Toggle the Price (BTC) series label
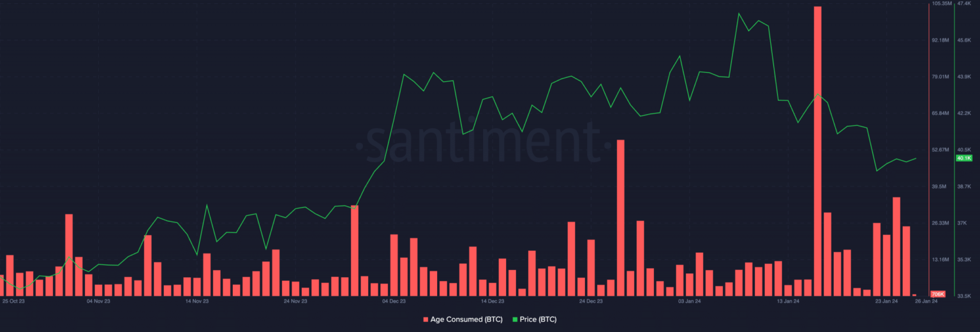Screen dimensions: 980x332 coord(538,319)
